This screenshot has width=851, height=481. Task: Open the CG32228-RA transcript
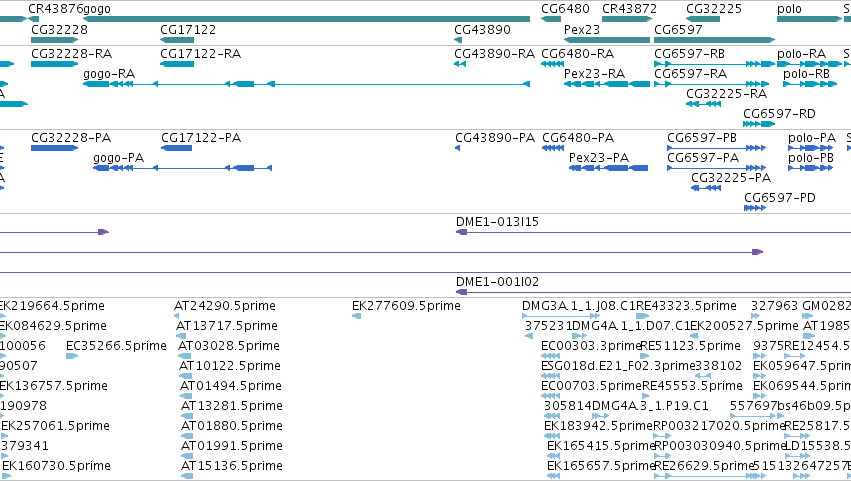coord(54,64)
